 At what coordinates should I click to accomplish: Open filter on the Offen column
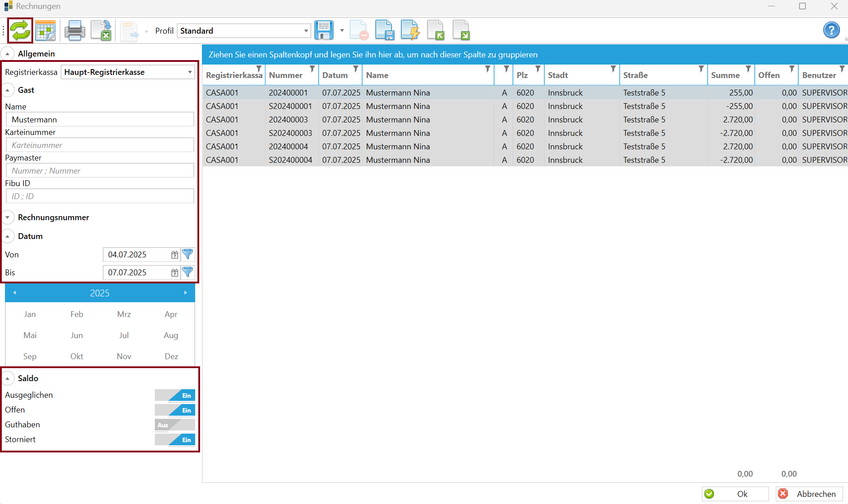[x=792, y=69]
